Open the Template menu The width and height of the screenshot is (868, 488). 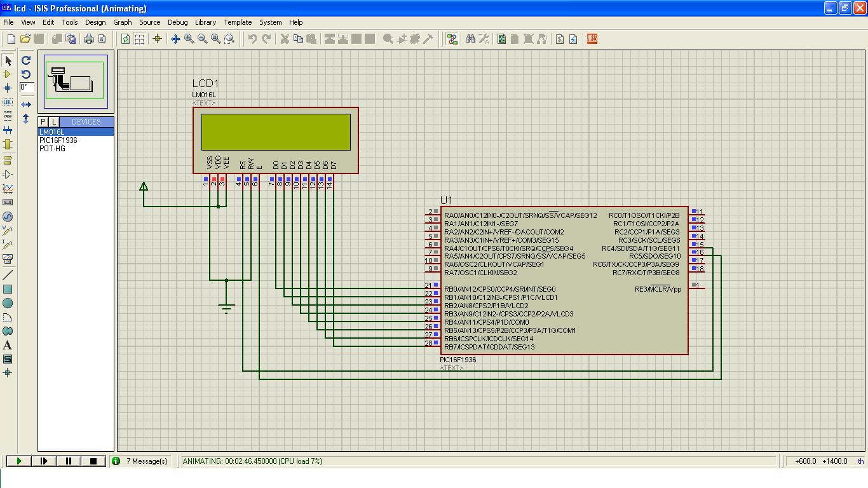(238, 22)
